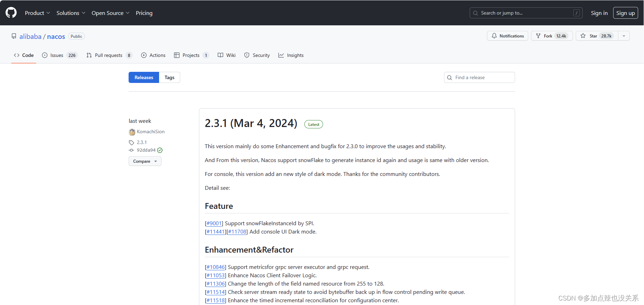
Task: Open issue #11441 link
Action: (216, 232)
